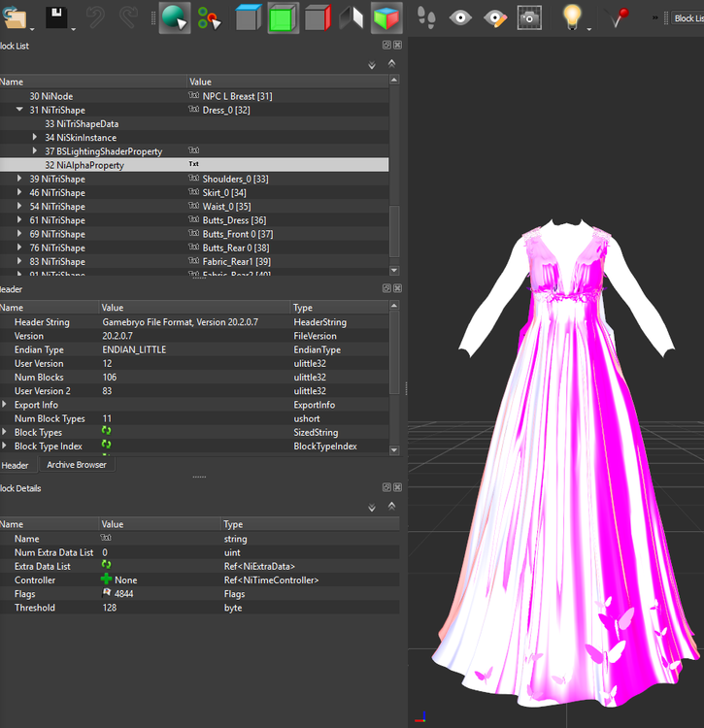Viewport: 704px width, 728px height.
Task: Click refresh icon in Block Types row
Action: [x=107, y=431]
